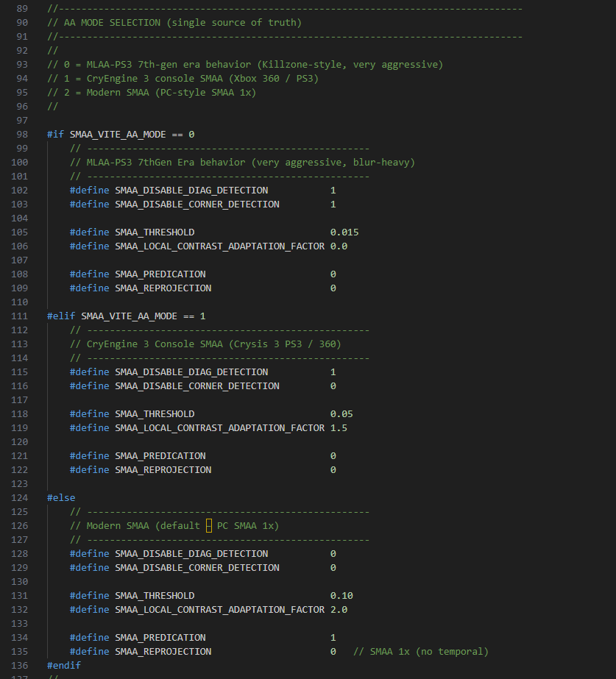Click the 'CryEngine 3 console SMAA (Xbox 360 / PS3)' comment
616x679 pixels.
183,79
